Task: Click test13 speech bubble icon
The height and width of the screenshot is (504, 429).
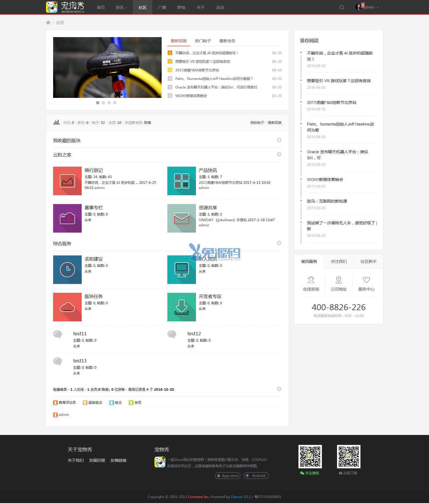Action: tap(58, 361)
